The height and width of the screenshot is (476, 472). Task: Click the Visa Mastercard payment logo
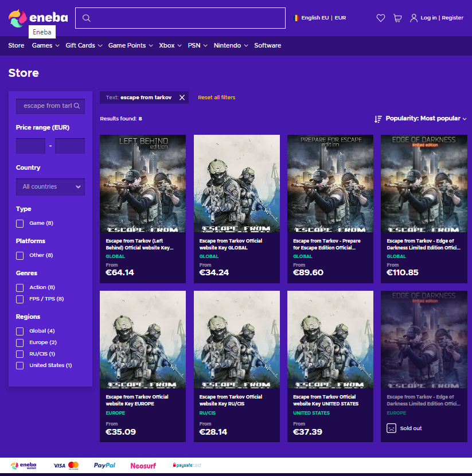coord(66,465)
